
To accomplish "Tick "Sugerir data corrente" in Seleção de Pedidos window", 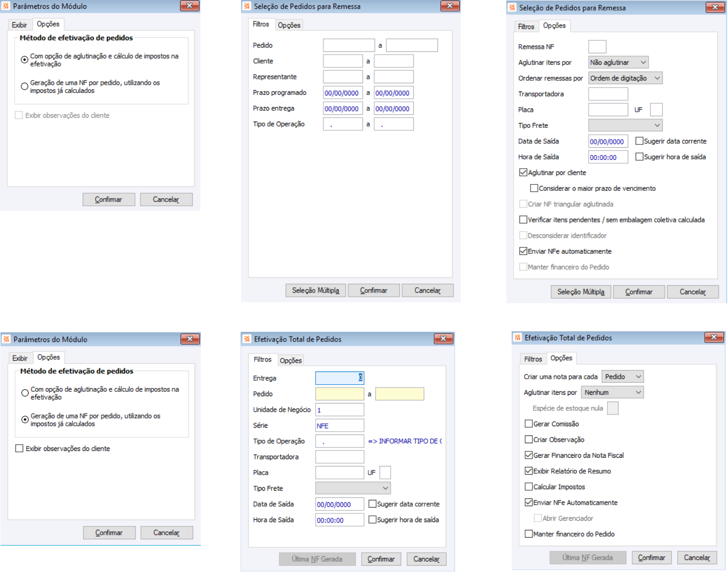I will tap(639, 141).
